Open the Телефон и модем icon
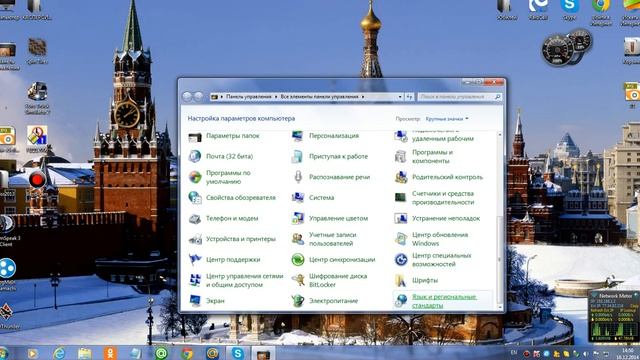This screenshot has width=640, height=360. 195,218
